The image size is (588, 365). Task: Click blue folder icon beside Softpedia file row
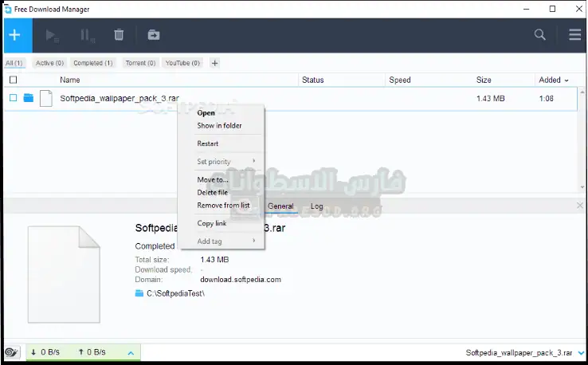click(x=29, y=98)
